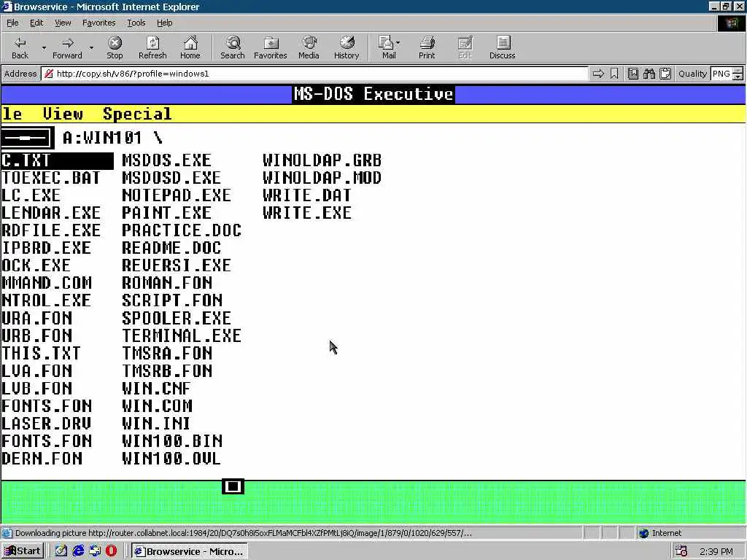Select the WIN100.OVL file

[171, 459]
